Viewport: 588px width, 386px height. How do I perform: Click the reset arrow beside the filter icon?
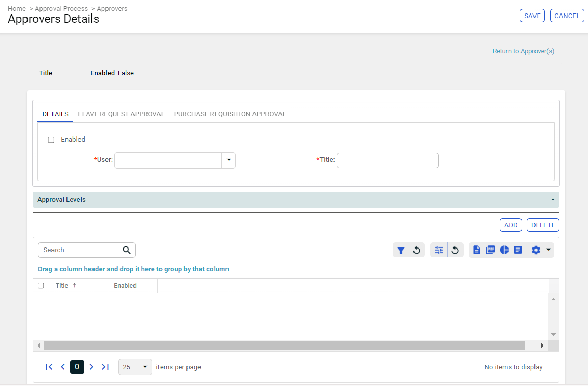click(x=417, y=250)
